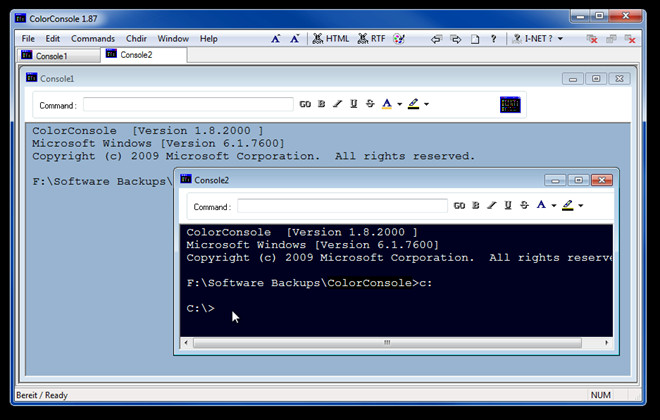This screenshot has width=660, height=420.
Task: Open the Help menu
Action: tap(208, 39)
